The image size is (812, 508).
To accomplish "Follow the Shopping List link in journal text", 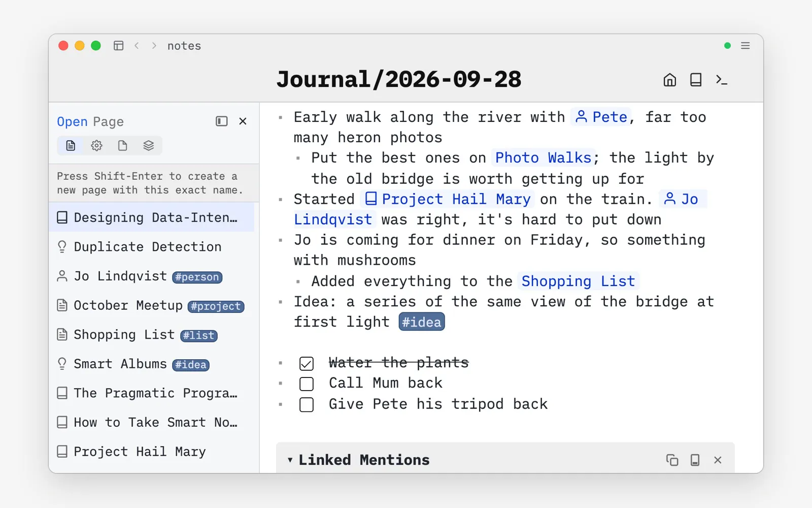I will point(578,281).
